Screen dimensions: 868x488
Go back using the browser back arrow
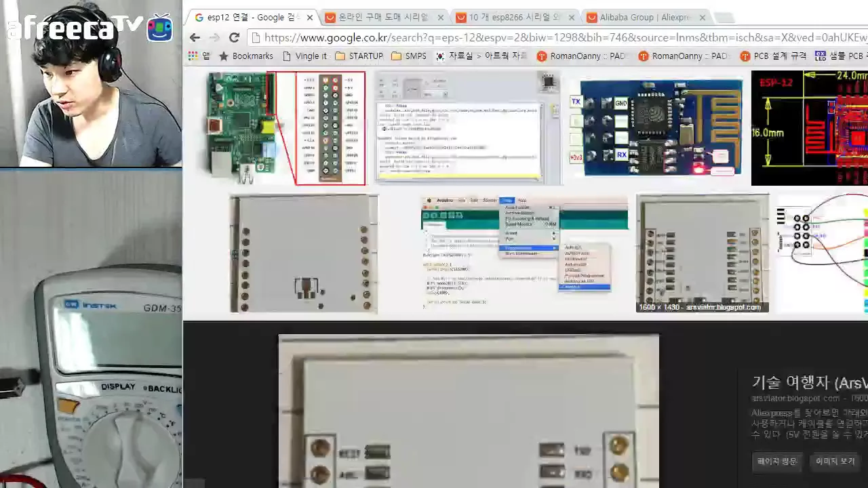(195, 37)
